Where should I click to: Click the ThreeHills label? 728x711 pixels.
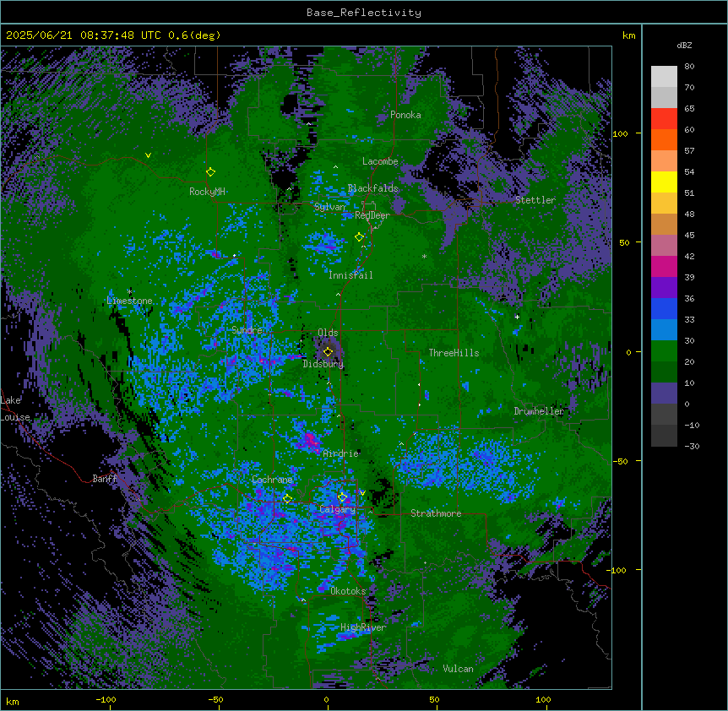click(454, 353)
